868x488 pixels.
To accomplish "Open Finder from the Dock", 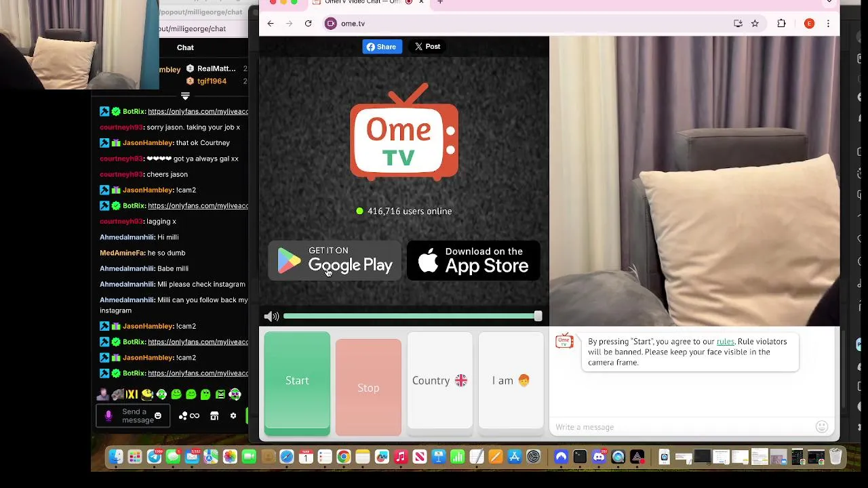I will (x=116, y=457).
